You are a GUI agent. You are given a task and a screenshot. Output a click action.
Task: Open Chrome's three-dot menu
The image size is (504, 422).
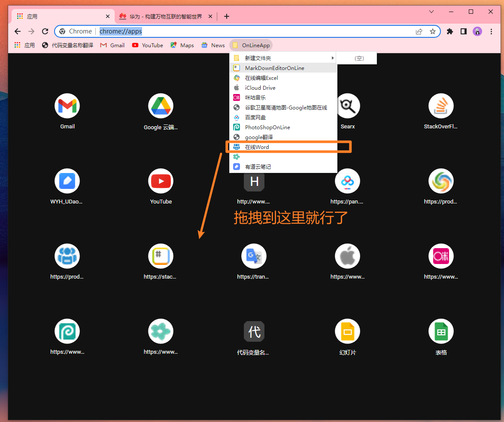tap(491, 31)
